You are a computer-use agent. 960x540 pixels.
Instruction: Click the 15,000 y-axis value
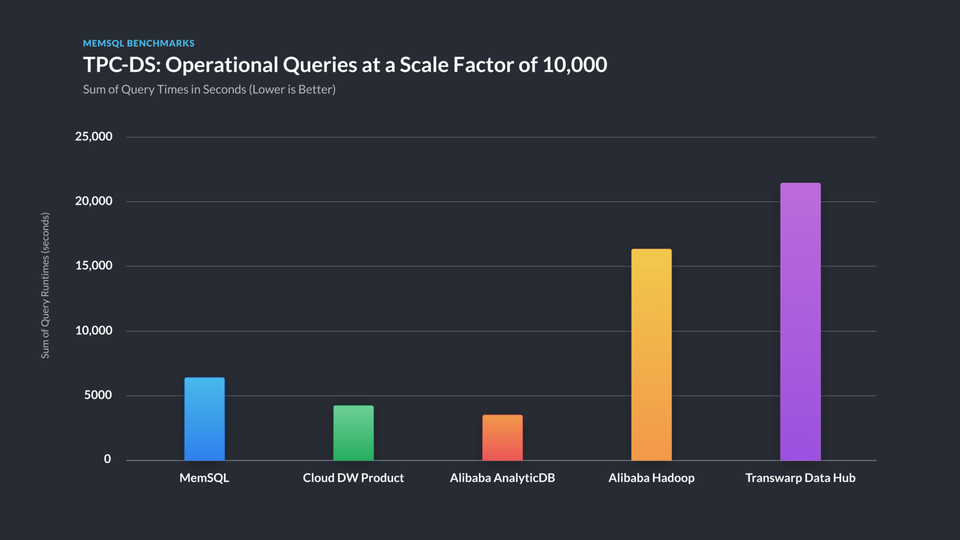click(93, 266)
